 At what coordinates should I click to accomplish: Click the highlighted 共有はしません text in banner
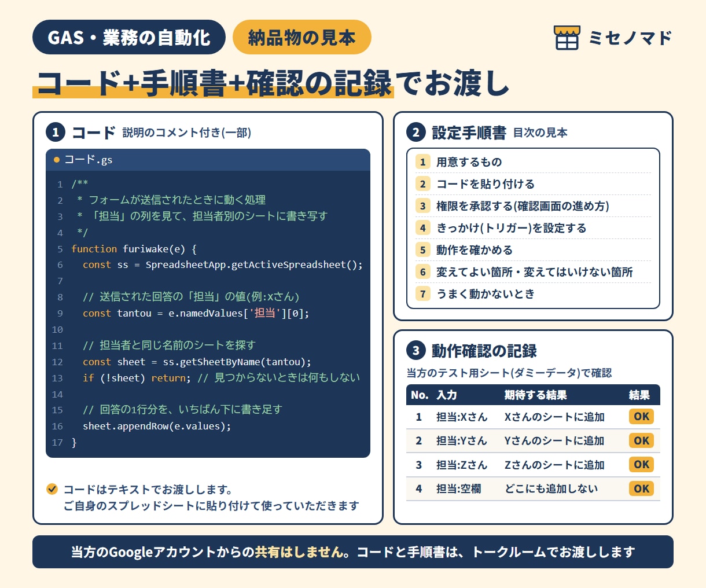pyautogui.click(x=299, y=552)
